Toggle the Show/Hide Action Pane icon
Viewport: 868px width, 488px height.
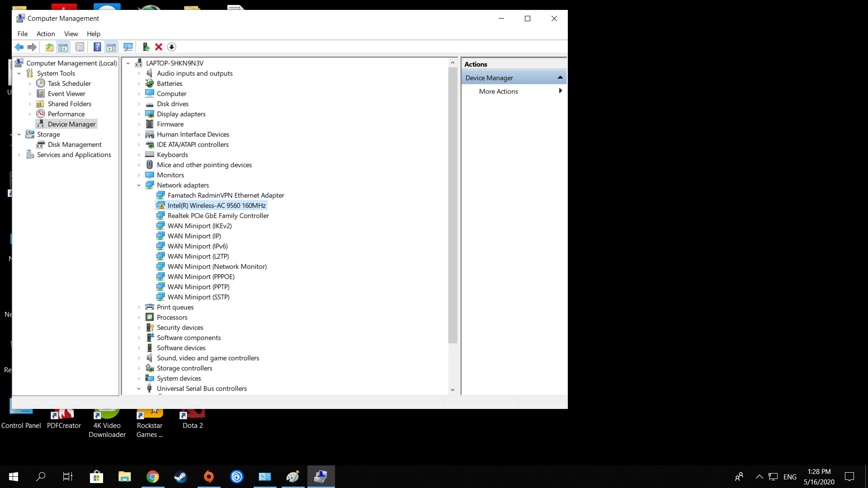click(x=111, y=47)
